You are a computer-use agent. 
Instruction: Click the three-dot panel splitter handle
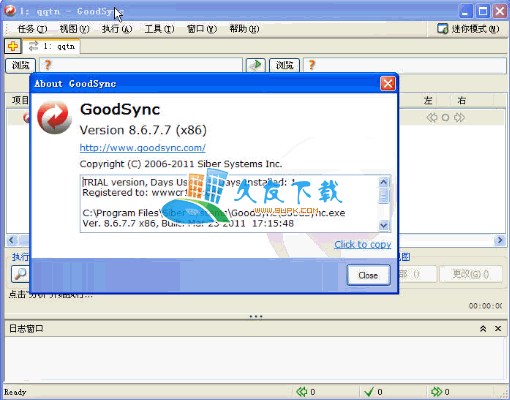pos(256,317)
